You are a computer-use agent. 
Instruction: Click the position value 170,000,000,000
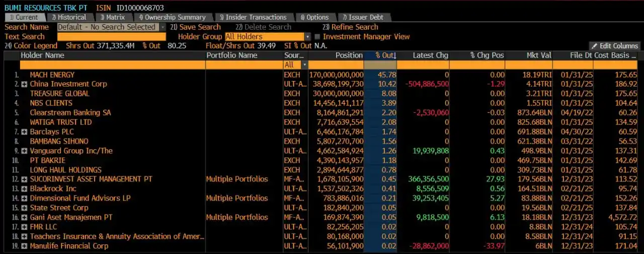point(336,75)
